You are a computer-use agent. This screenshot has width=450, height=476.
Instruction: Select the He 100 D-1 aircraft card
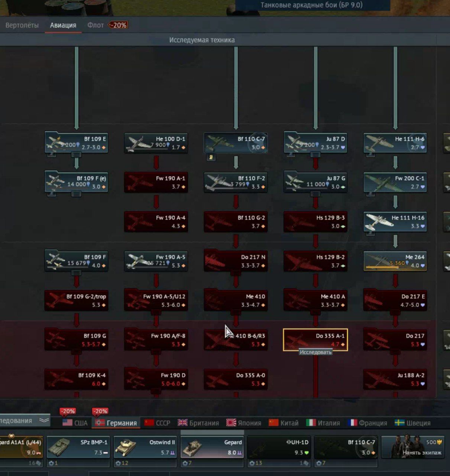pyautogui.click(x=156, y=143)
